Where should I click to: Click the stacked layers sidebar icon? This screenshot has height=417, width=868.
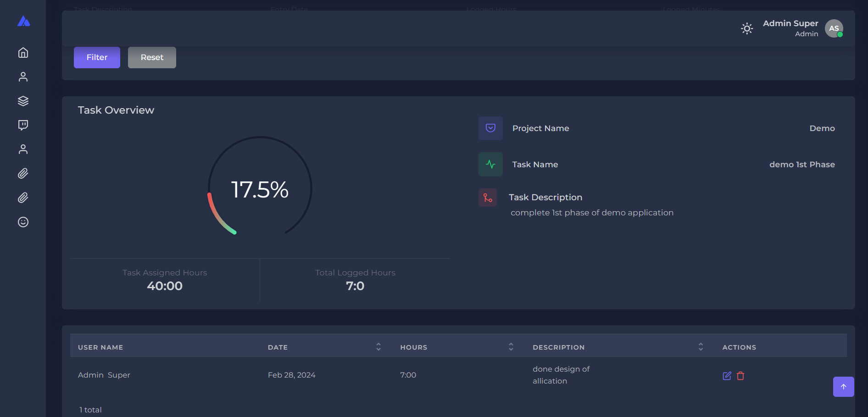point(23,101)
